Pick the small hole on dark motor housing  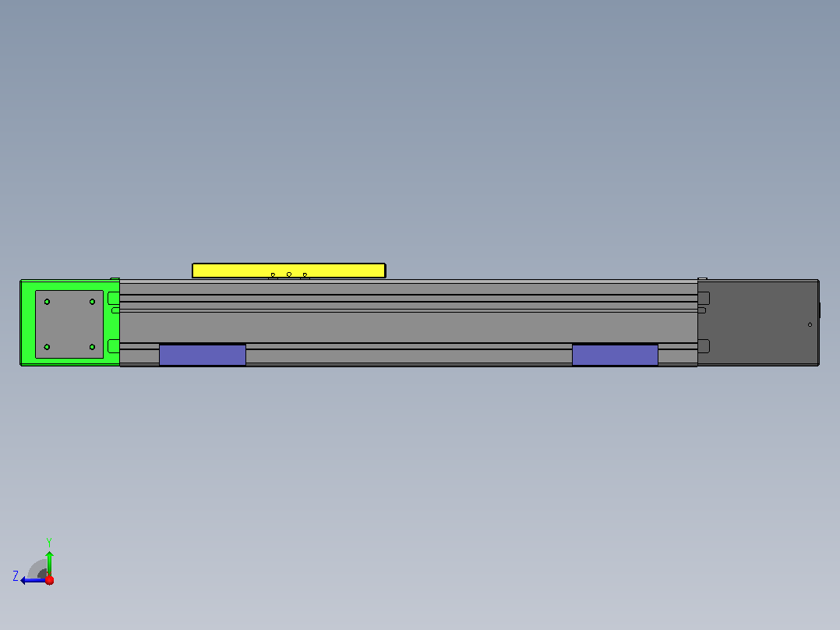coord(810,324)
